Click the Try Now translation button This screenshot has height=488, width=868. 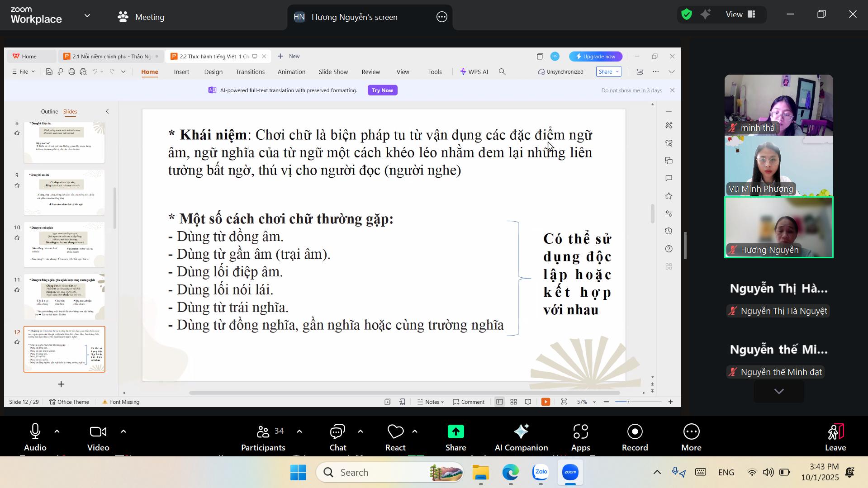382,90
